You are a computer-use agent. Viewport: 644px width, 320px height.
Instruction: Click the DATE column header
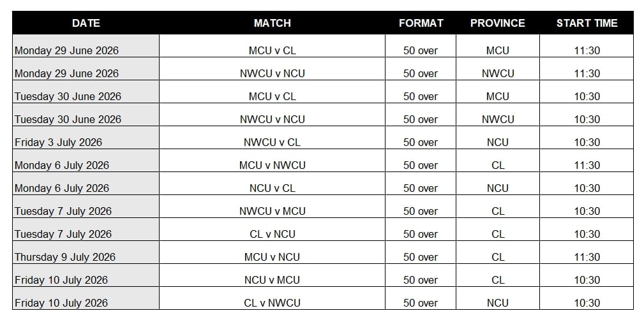tap(86, 23)
